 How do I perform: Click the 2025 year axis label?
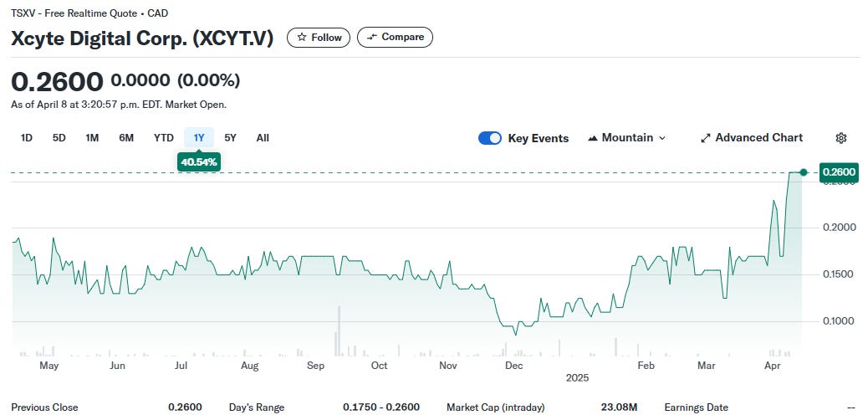(x=577, y=378)
